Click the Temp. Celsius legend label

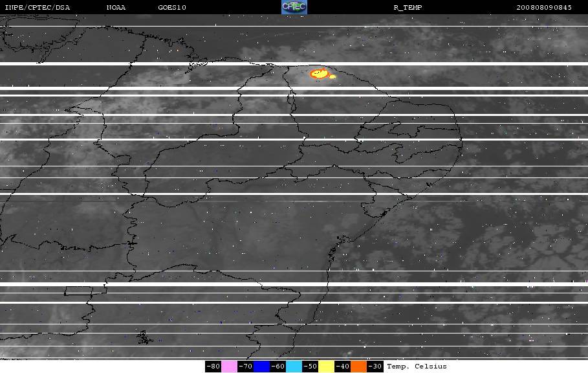point(417,367)
